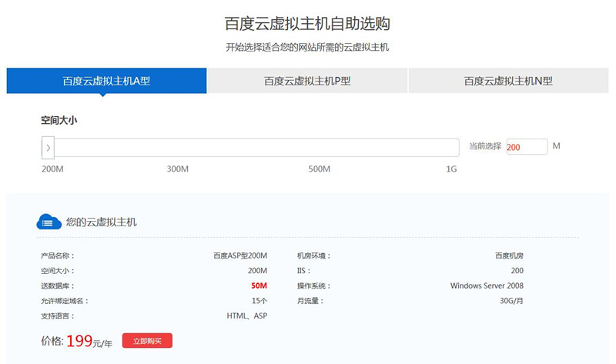
Task: Click the 月流量 label
Action: pyautogui.click(x=310, y=301)
